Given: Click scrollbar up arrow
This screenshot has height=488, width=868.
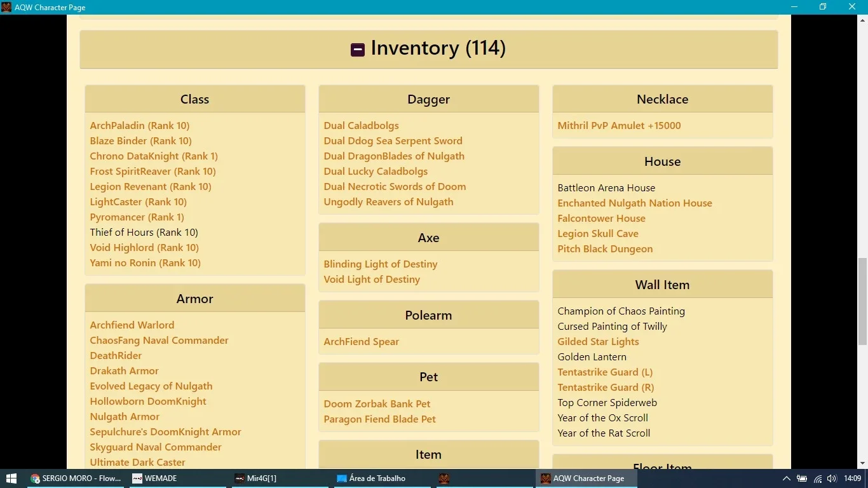Looking at the screenshot, I should [862, 20].
